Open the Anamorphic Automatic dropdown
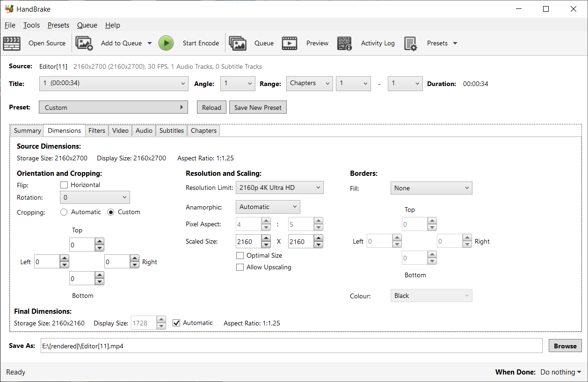Viewport: 588px width, 382px height. [268, 207]
